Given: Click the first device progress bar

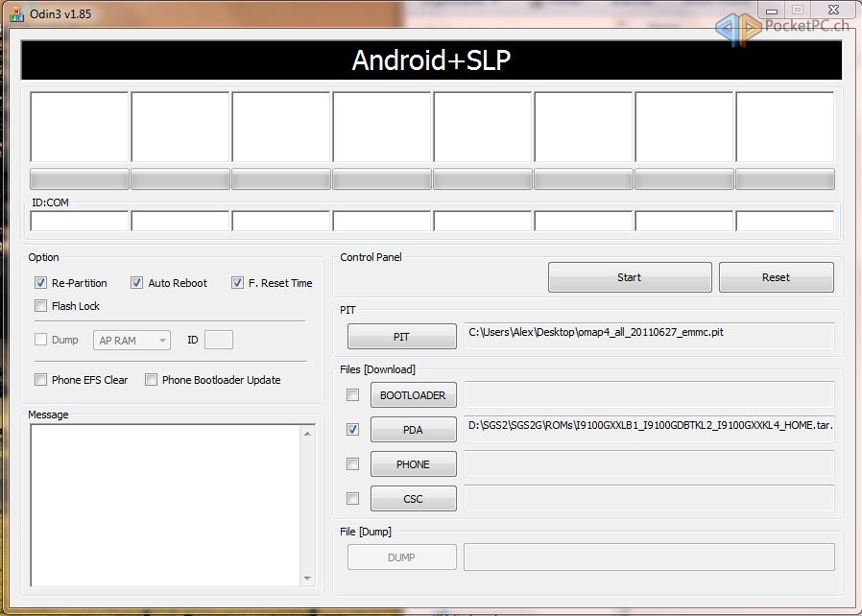Looking at the screenshot, I should (79, 179).
